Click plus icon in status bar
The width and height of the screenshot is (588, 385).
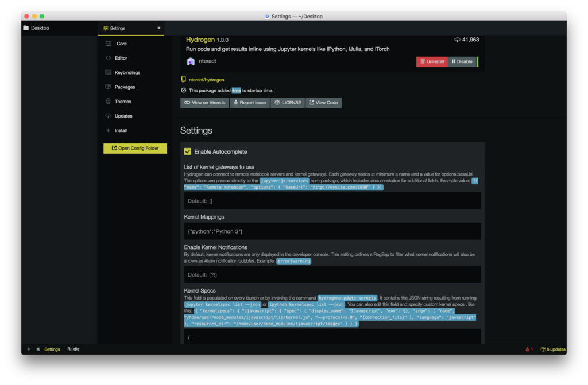pos(29,349)
